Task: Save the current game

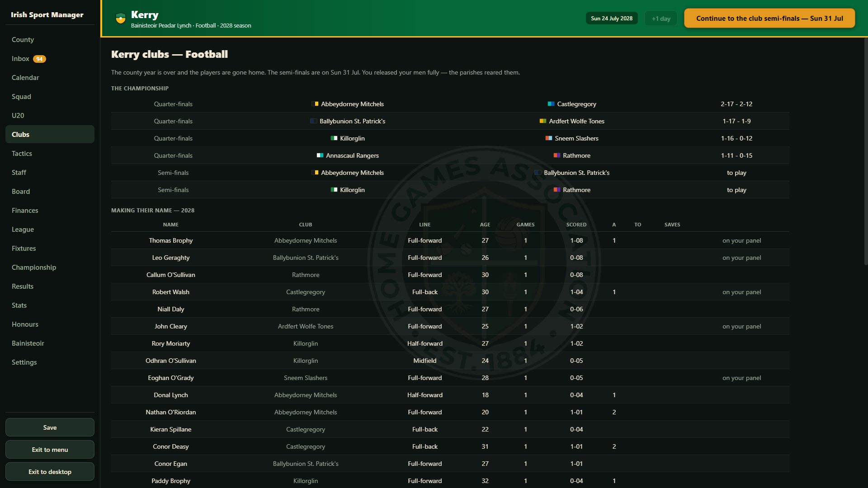Action: [x=50, y=427]
